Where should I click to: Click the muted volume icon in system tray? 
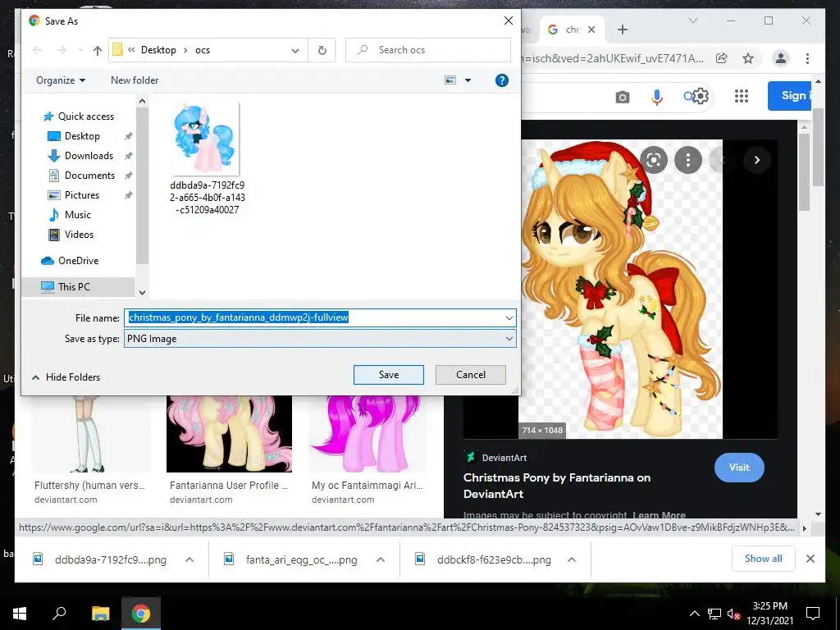pyautogui.click(x=734, y=614)
